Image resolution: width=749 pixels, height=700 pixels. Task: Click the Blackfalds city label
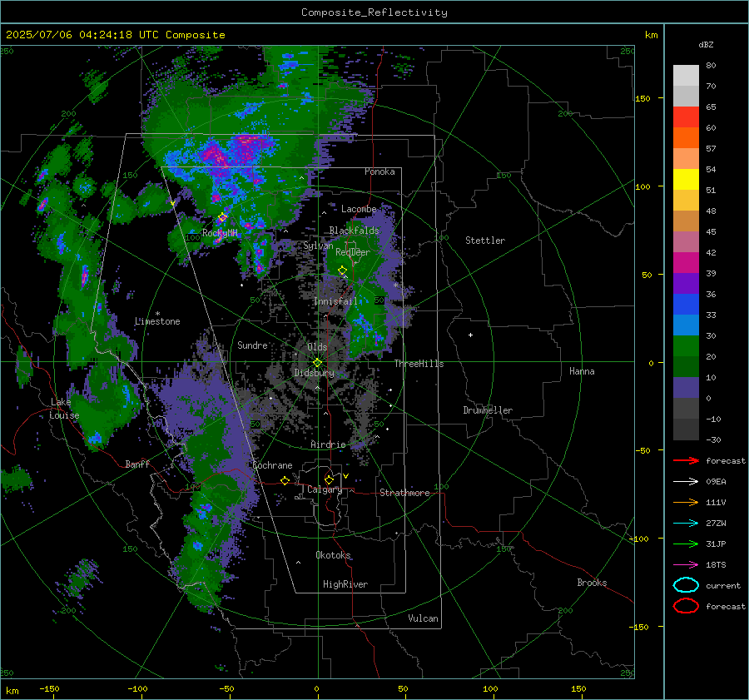(x=354, y=231)
